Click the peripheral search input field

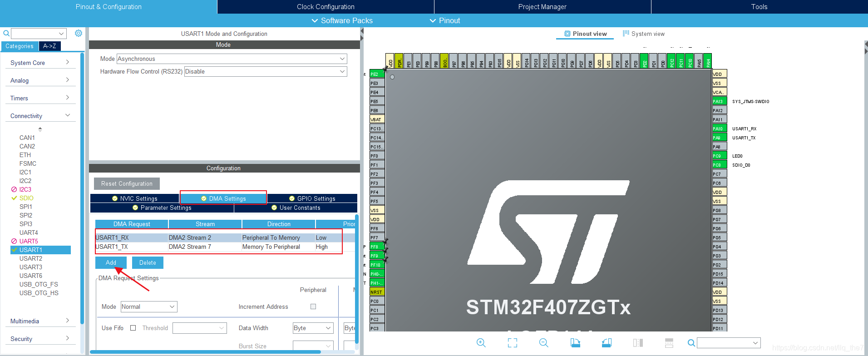point(39,33)
